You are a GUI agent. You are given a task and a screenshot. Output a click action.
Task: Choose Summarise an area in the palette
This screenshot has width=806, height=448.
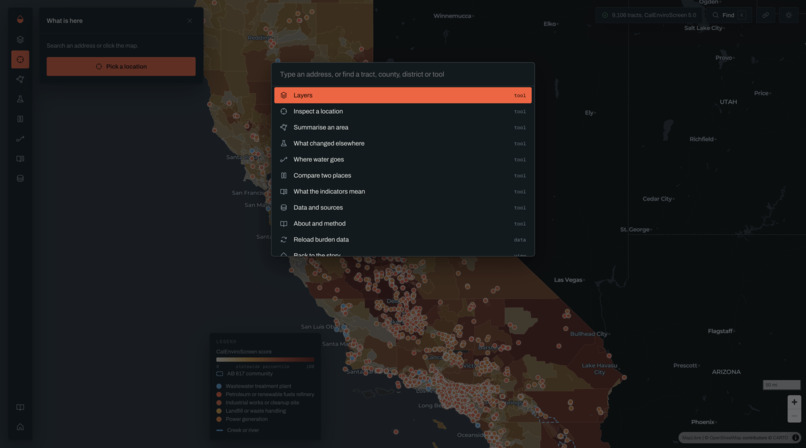[x=403, y=127]
